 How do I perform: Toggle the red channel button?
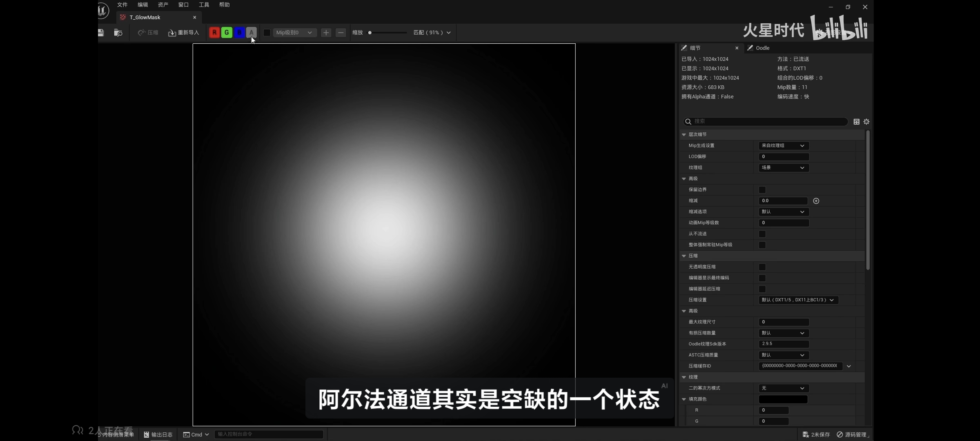pos(214,33)
